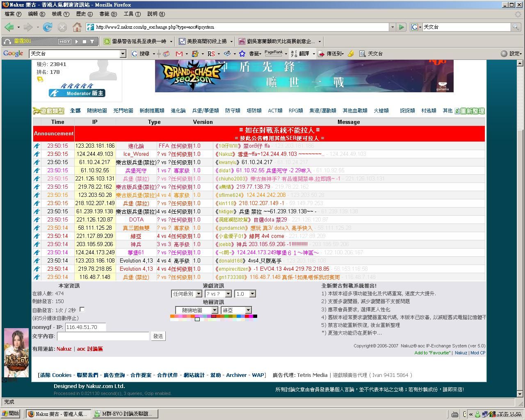Viewport: 525px width, 420px height.
Task: Click the Firefox activity throbber icon
Action: [518, 14]
